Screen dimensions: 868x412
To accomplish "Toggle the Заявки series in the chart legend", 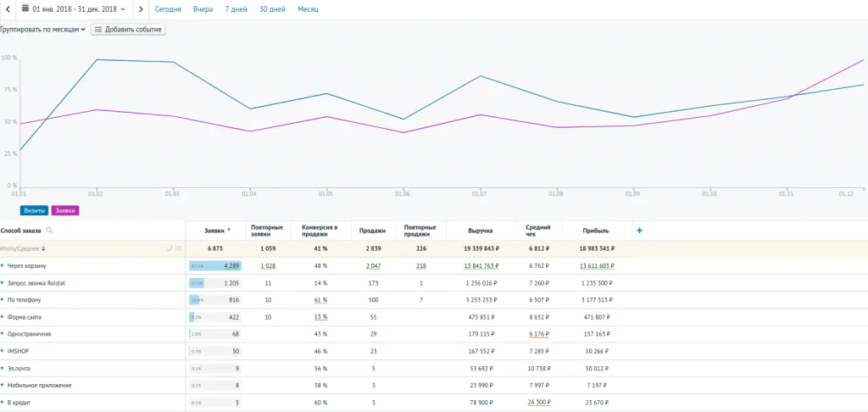I will (x=65, y=210).
